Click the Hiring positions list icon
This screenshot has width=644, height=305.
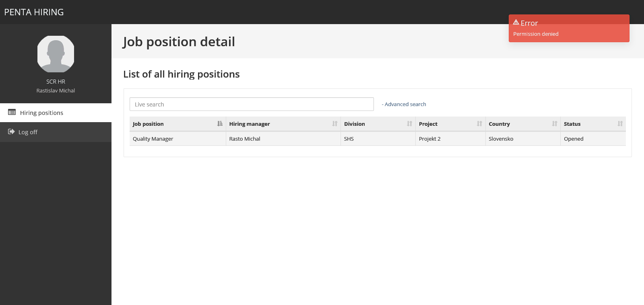(x=12, y=113)
